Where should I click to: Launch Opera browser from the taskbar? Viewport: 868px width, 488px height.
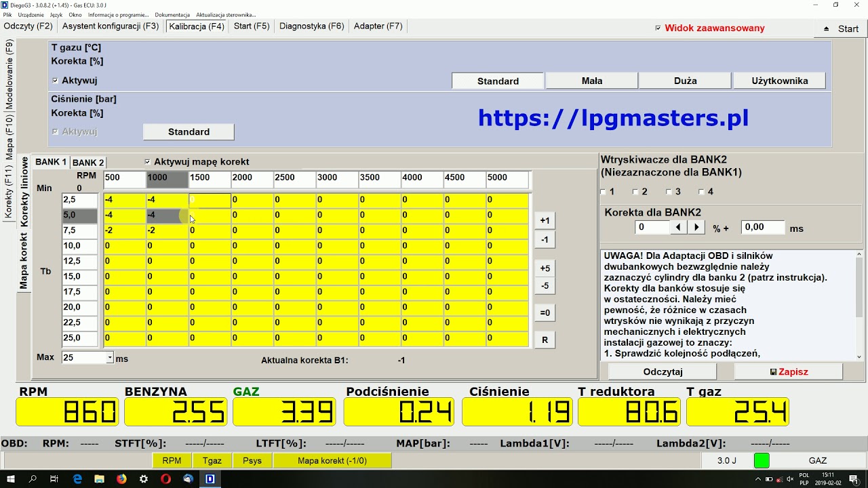(165, 479)
